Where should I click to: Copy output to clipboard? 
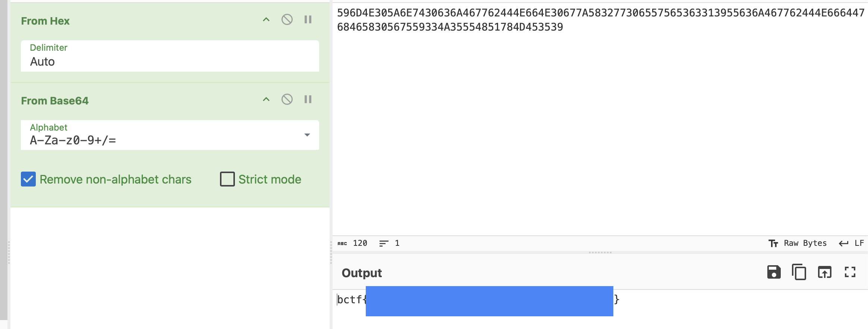(x=799, y=272)
